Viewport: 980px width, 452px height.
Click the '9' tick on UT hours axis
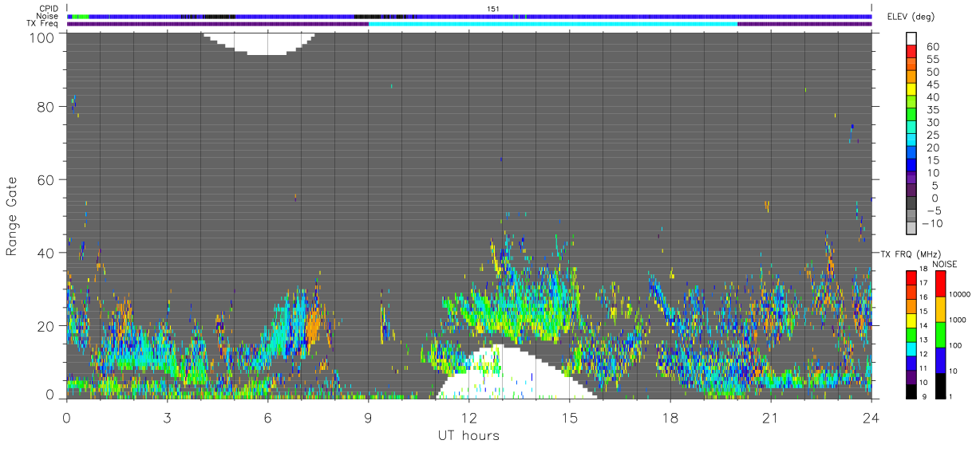(x=368, y=417)
